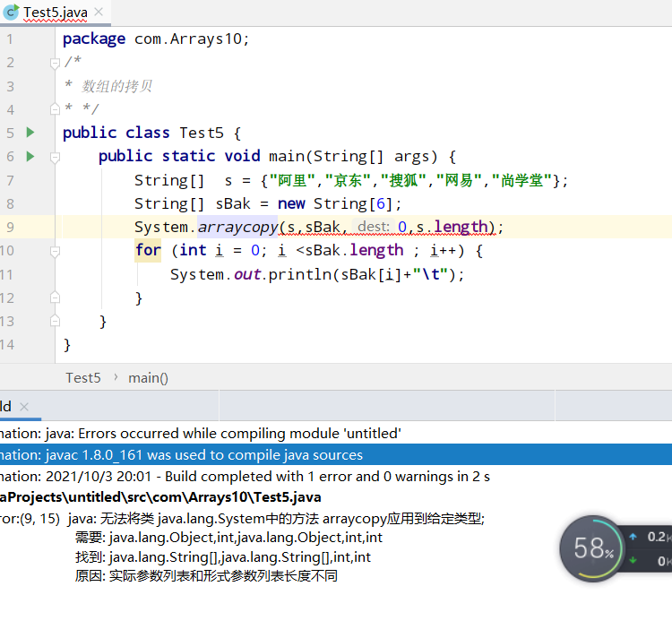The height and width of the screenshot is (638, 672).
Task: Click the download speed arrow indicator
Action: click(x=633, y=560)
